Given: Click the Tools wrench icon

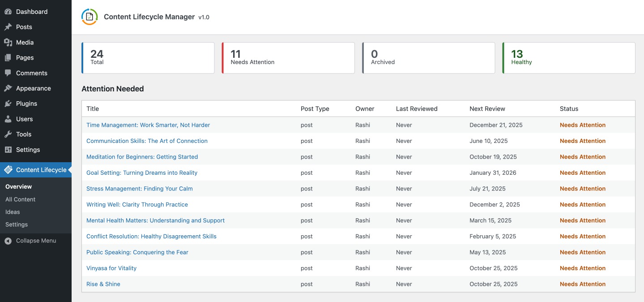Looking at the screenshot, I should click(9, 134).
